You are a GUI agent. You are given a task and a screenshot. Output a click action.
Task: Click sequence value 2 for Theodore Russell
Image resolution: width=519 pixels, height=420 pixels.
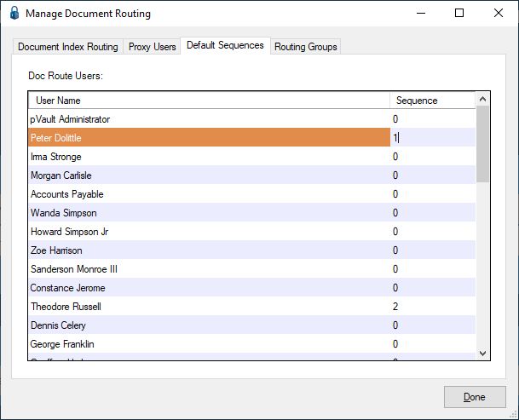(x=395, y=307)
